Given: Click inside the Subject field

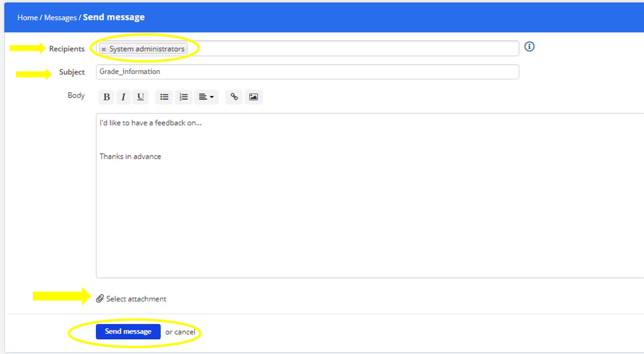Looking at the screenshot, I should tap(307, 72).
